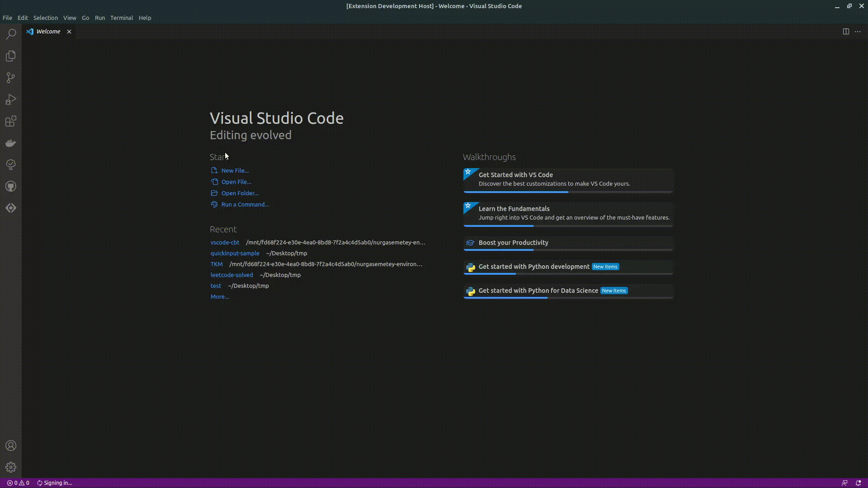The image size is (868, 488).
Task: Open the Terminal menu
Action: 122,18
